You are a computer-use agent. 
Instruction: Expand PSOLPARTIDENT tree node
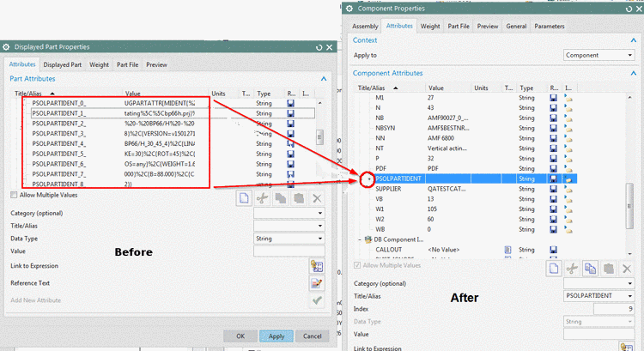368,179
